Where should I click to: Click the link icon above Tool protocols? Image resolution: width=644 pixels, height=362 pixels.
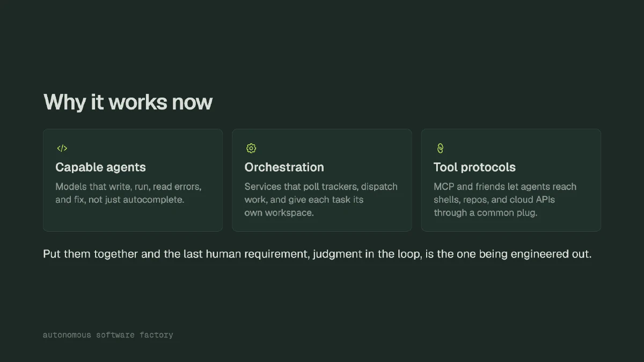440,148
